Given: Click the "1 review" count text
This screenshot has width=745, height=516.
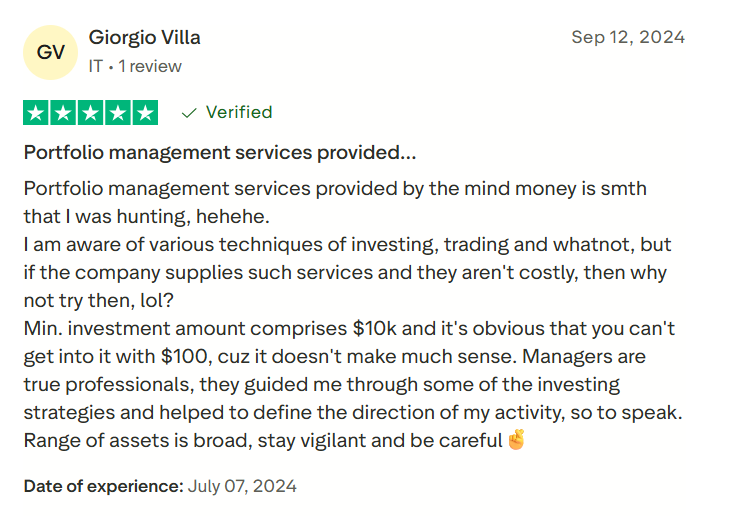Looking at the screenshot, I should pyautogui.click(x=150, y=66).
